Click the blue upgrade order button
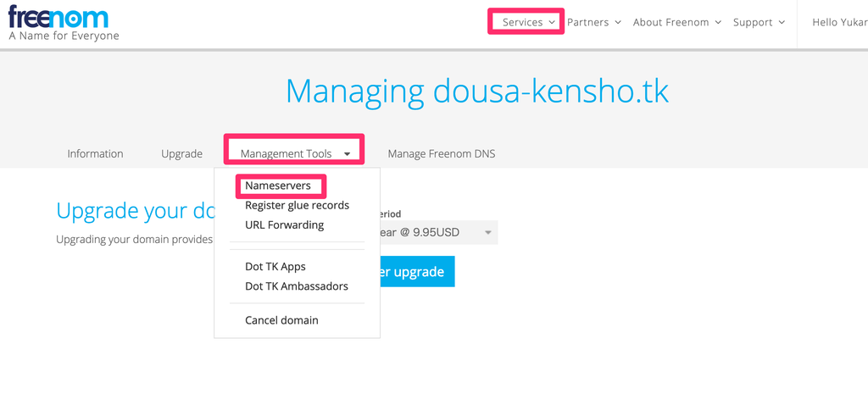Viewport: 868px width, 399px height. 417,272
